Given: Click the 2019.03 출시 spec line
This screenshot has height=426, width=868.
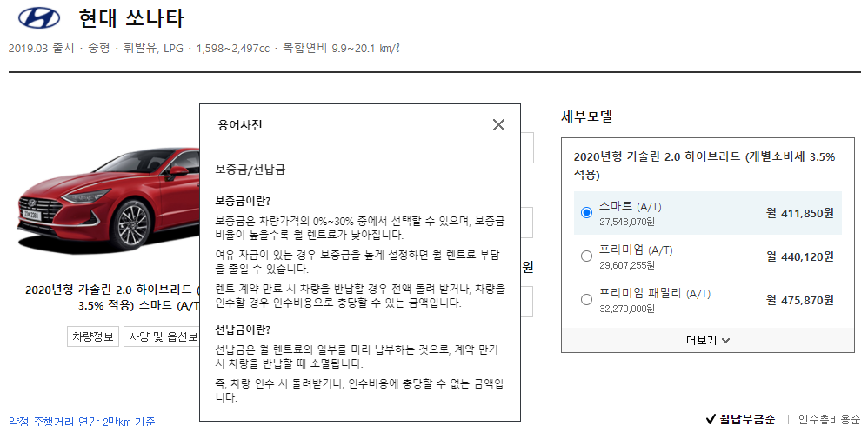Looking at the screenshot, I should tap(204, 48).
